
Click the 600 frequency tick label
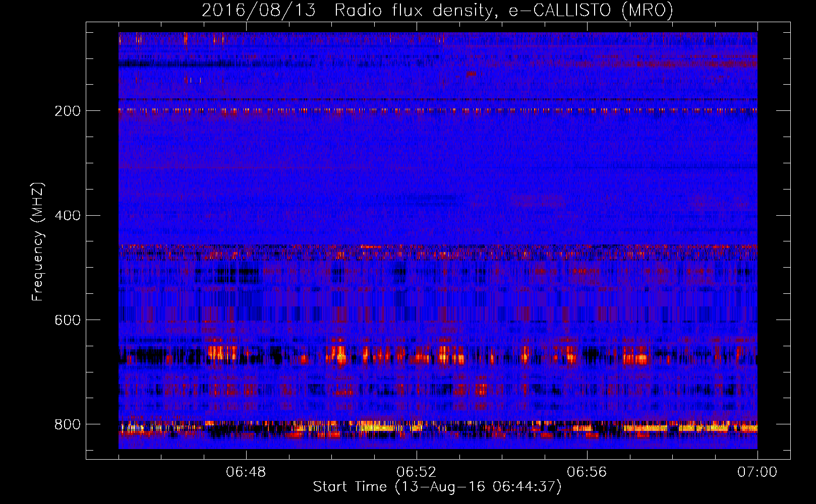(x=68, y=321)
